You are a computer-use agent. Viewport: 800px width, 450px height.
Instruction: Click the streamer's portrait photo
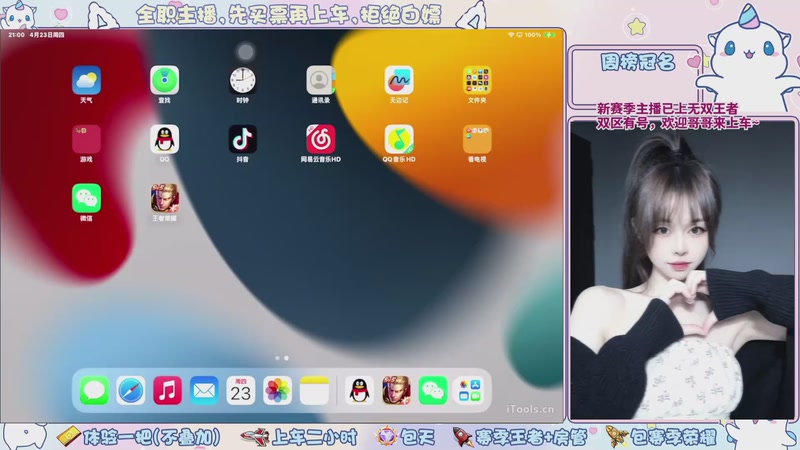(682, 270)
